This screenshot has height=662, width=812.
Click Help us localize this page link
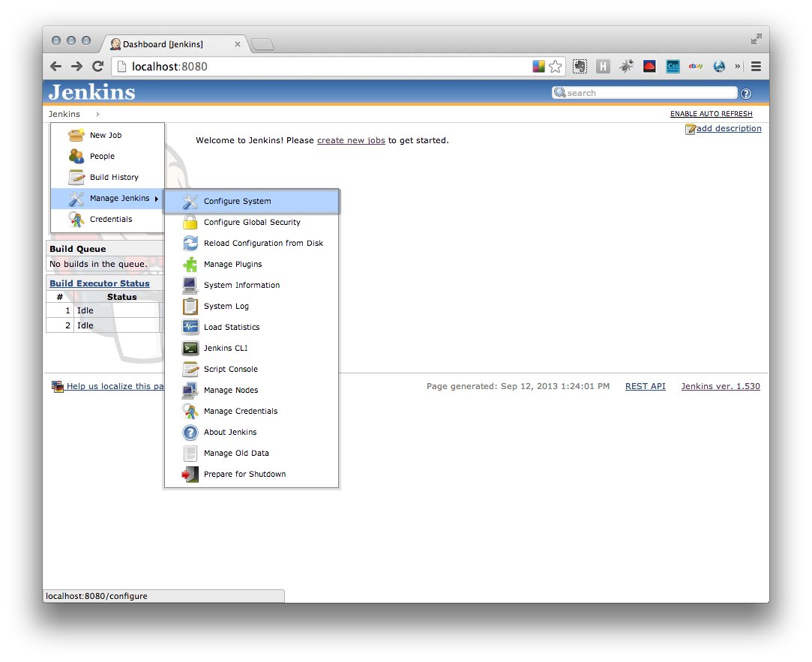click(115, 386)
